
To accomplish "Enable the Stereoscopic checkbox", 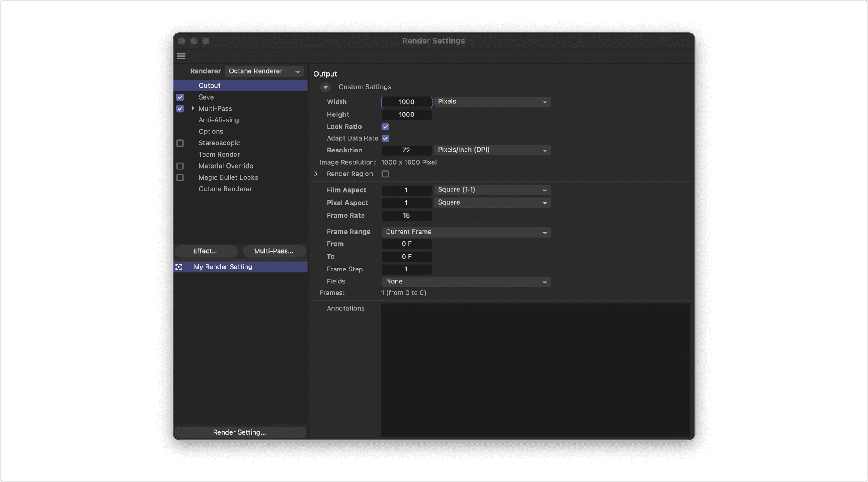I will coord(180,143).
